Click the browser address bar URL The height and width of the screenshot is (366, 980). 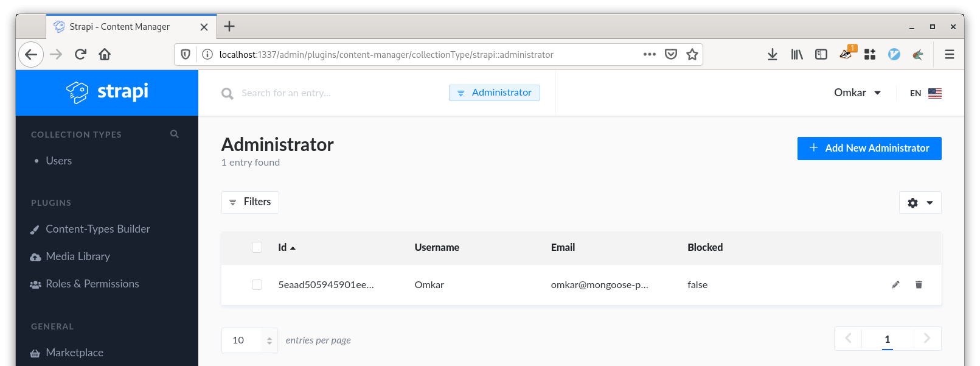[386, 55]
